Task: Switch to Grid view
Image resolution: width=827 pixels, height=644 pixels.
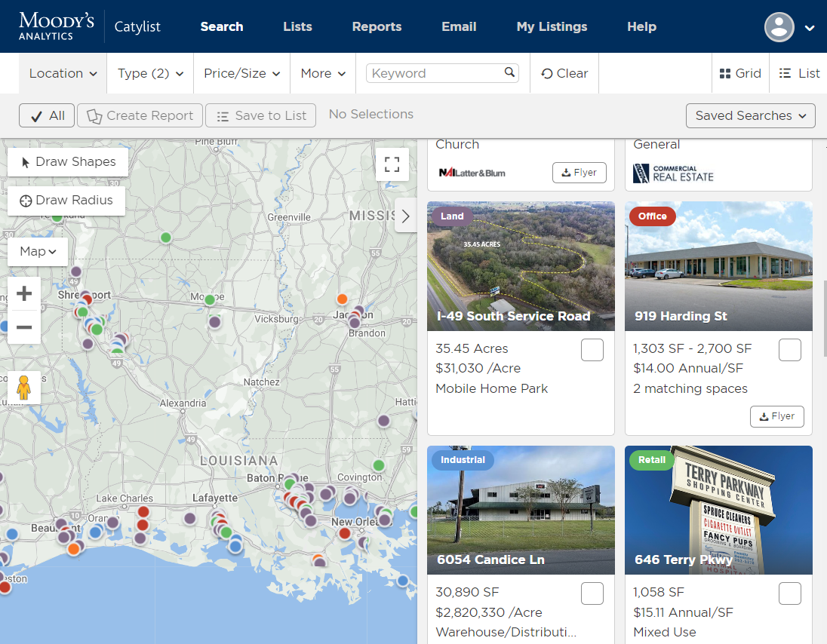Action: (740, 73)
